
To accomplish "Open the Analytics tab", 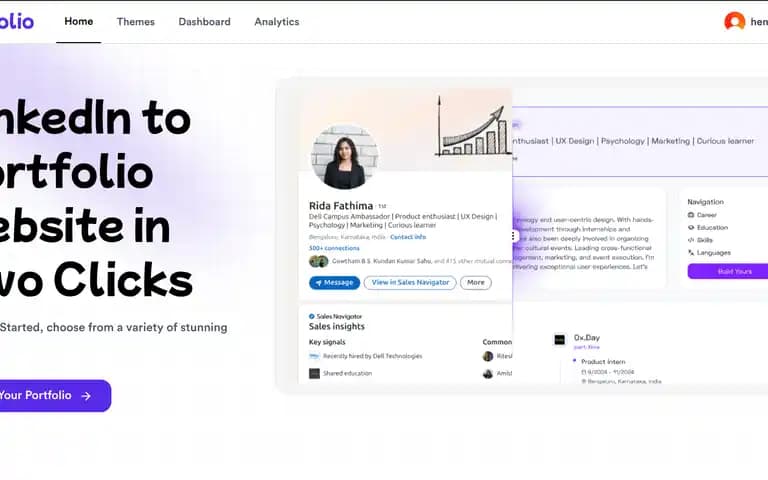I will (277, 22).
